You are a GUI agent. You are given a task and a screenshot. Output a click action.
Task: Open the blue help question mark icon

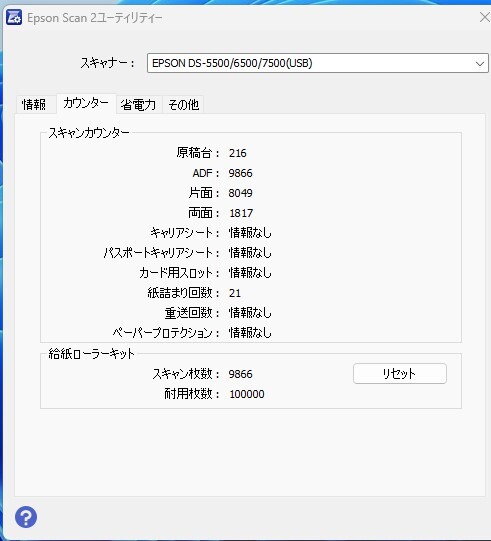[26, 517]
